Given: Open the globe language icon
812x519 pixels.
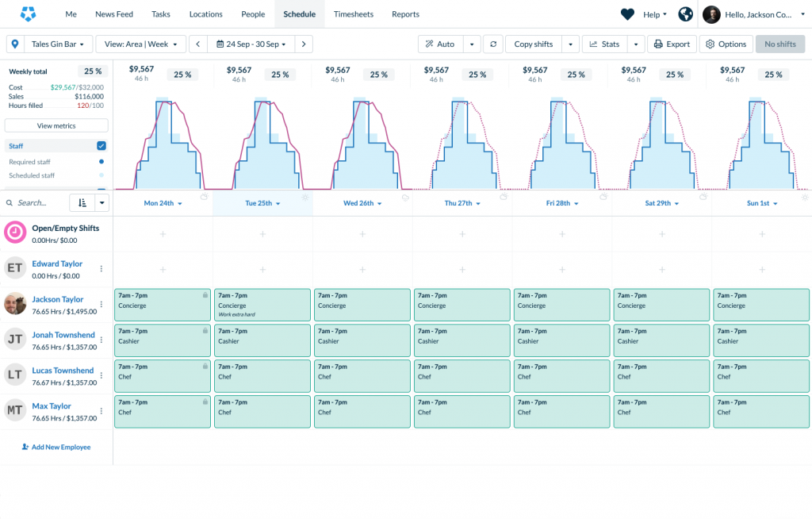Looking at the screenshot, I should (x=686, y=14).
